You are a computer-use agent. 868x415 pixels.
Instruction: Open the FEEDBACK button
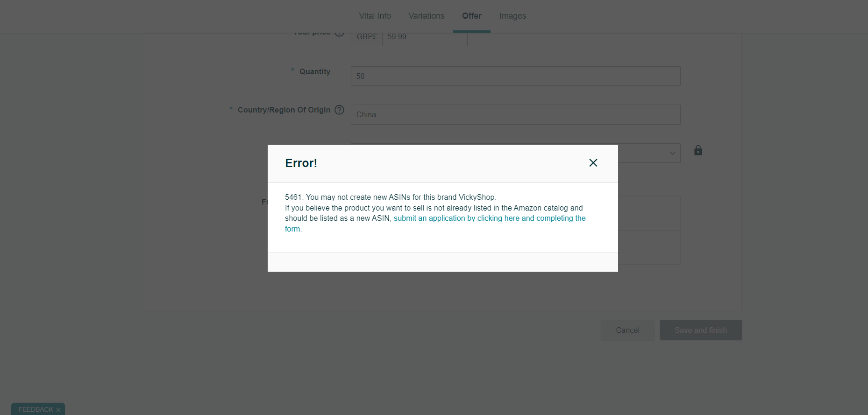coord(36,409)
